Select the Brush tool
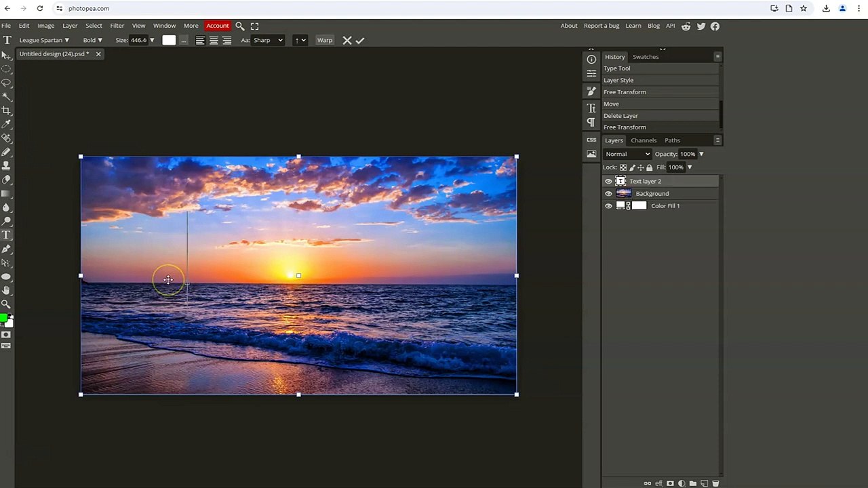Image resolution: width=868 pixels, height=488 pixels. 6,152
